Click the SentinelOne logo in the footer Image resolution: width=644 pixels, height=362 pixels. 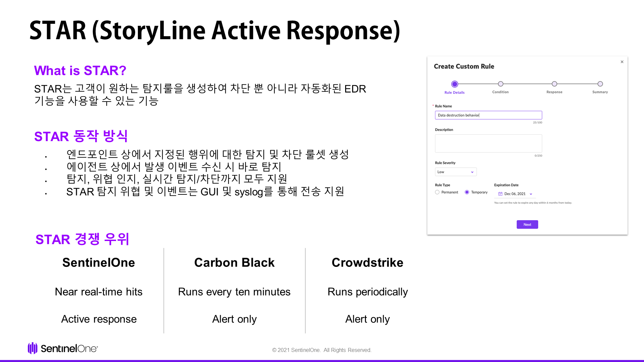[63, 349]
